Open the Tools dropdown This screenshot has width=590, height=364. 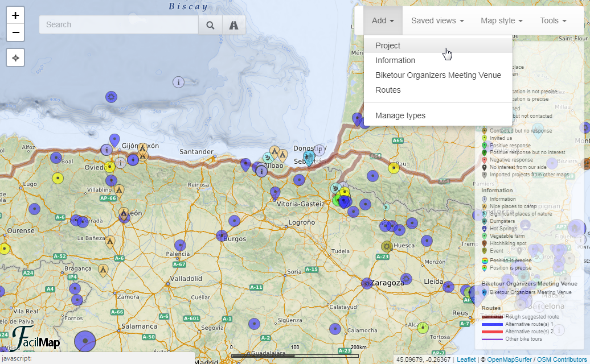553,20
